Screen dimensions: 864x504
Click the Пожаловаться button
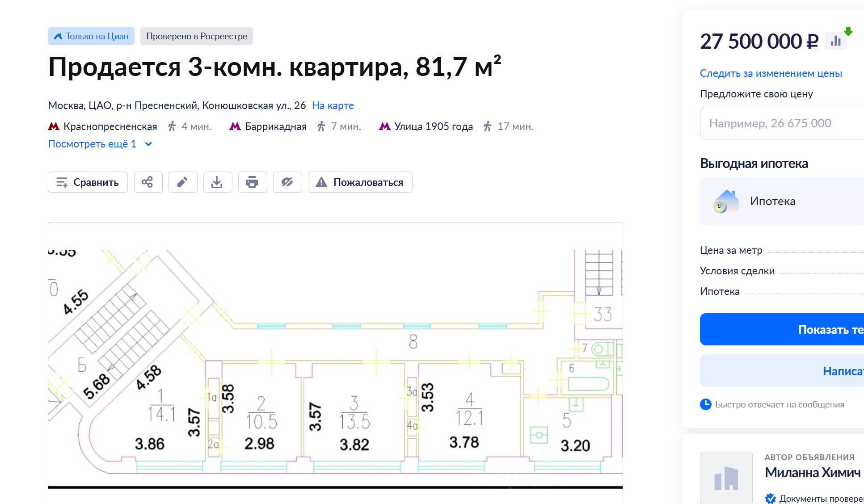(x=360, y=182)
